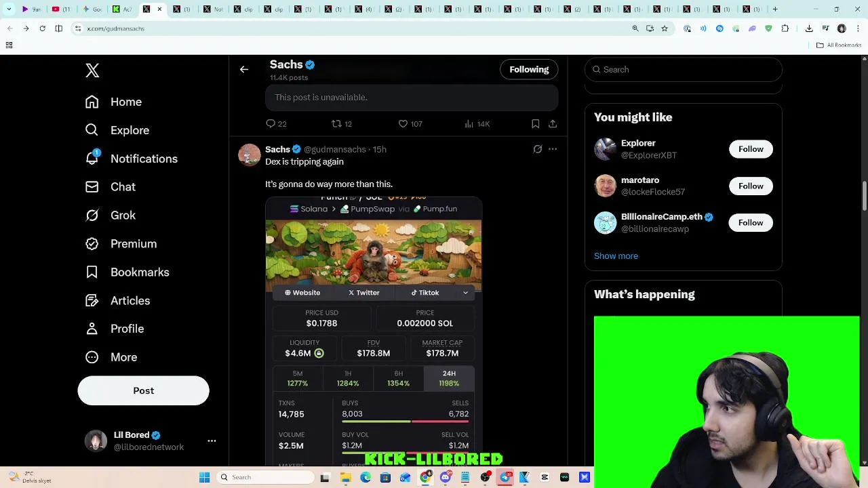Screen dimensions: 868x488
Task: Open Premium from the sidebar
Action: (x=121, y=244)
